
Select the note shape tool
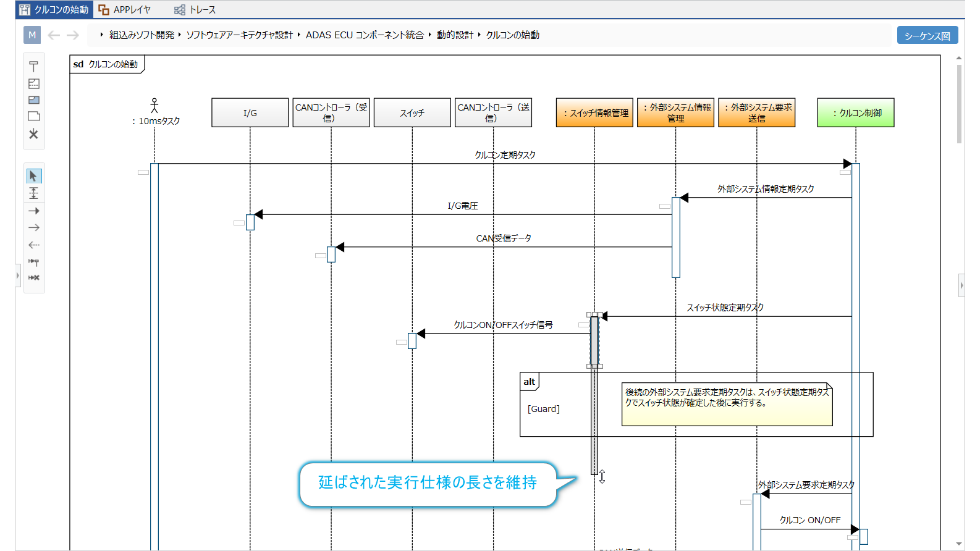tap(34, 116)
